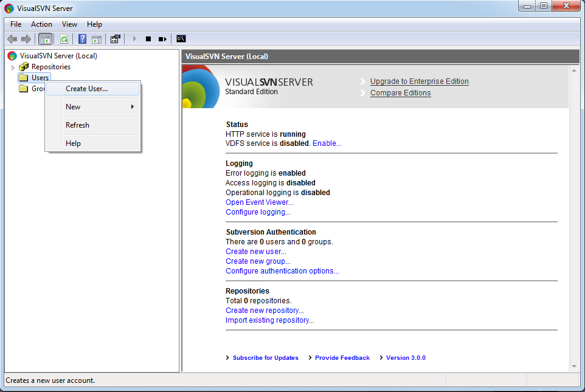The height and width of the screenshot is (392, 585).
Task: Open the blue Help toolbar icon
Action: (83, 39)
